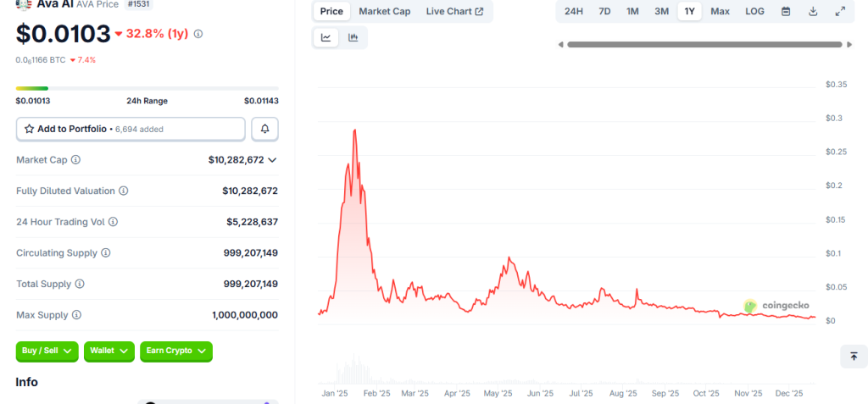Open the Buy / Sell dropdown

(47, 351)
